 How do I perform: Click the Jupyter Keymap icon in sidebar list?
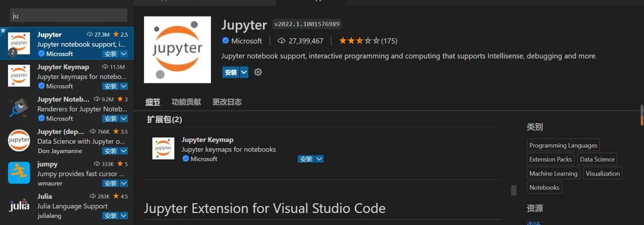pyautogui.click(x=19, y=76)
